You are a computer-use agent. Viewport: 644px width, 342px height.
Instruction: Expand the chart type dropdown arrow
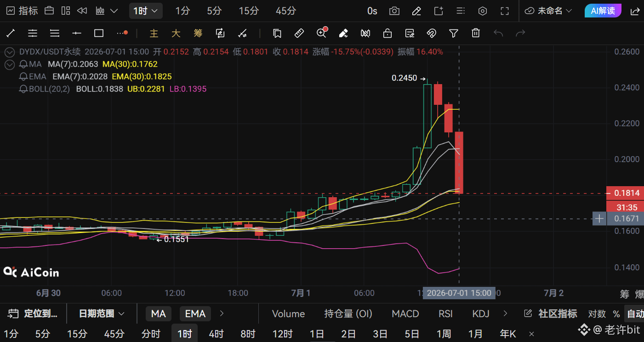114,11
